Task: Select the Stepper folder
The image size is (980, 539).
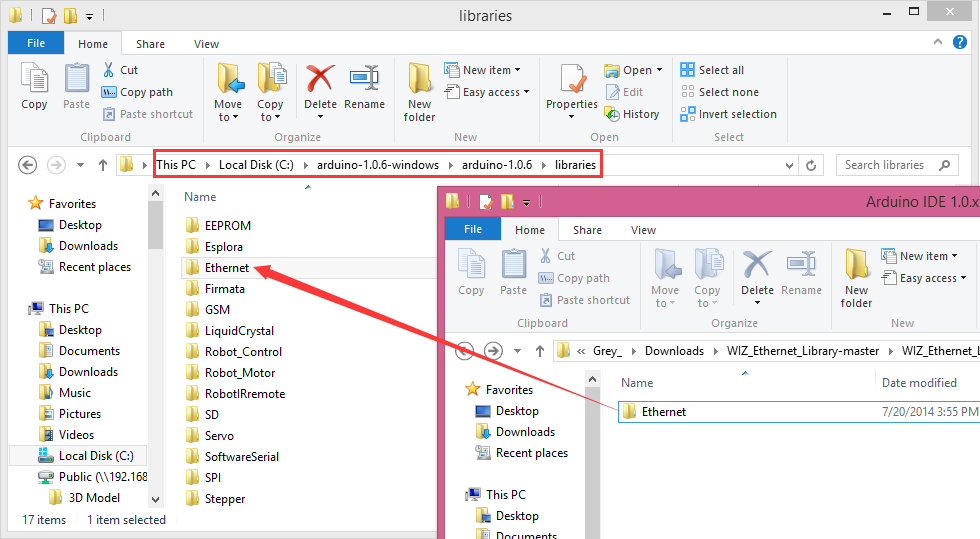Action: pos(215,498)
